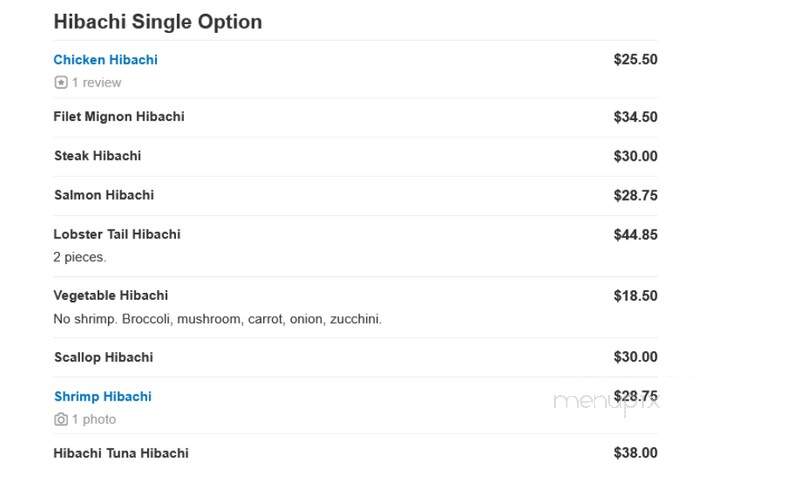Viewport: 786px width, 484px height.
Task: Click the $18.50 Vegetable Hibachi price
Action: point(635,296)
